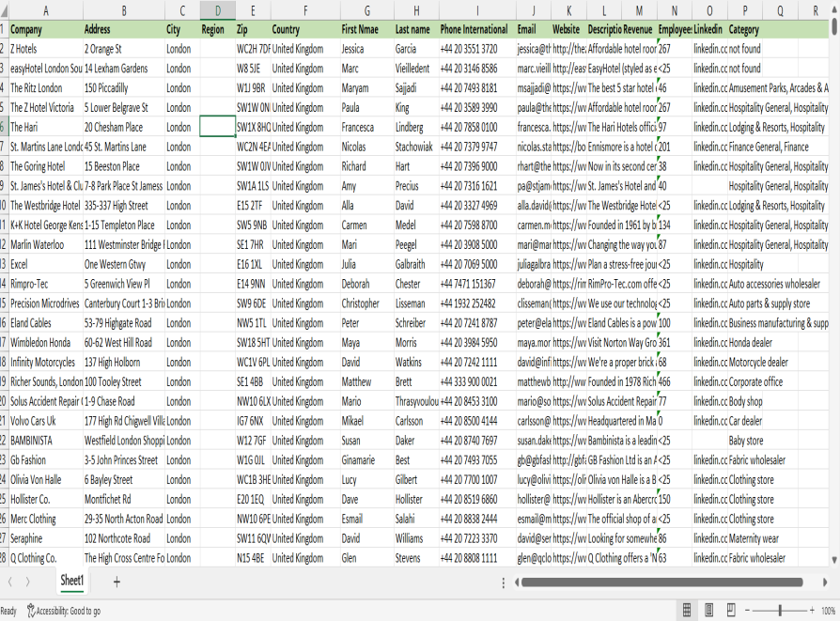
Task: Click the horizontal scrollbar right arrow
Action: [x=825, y=582]
